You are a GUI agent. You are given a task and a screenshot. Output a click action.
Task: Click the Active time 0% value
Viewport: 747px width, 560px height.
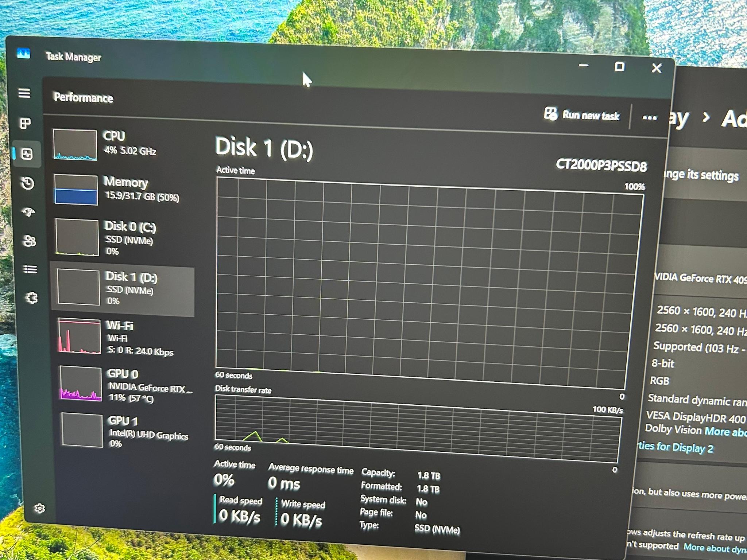224,480
